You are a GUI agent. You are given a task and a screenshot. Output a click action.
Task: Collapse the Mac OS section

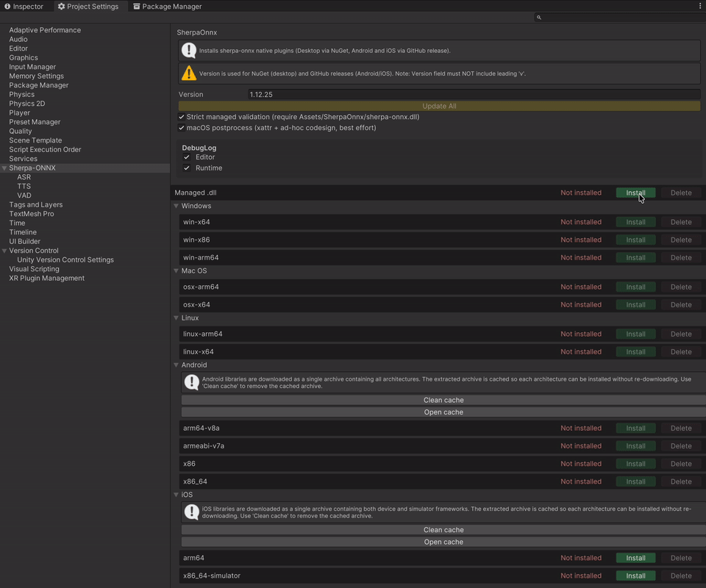[x=176, y=270]
